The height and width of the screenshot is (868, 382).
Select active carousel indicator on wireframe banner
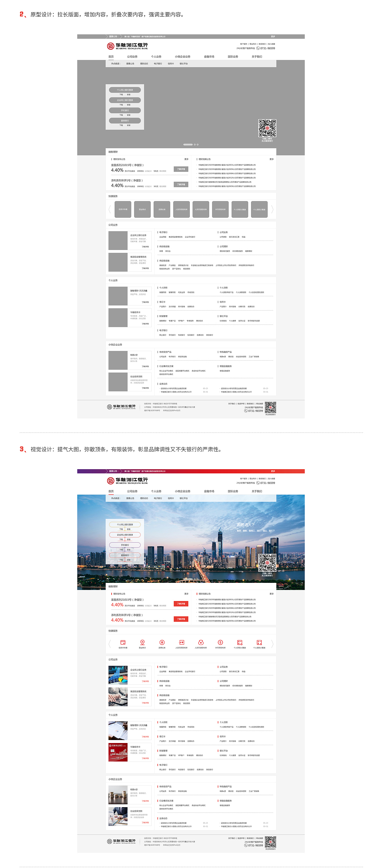point(188,145)
